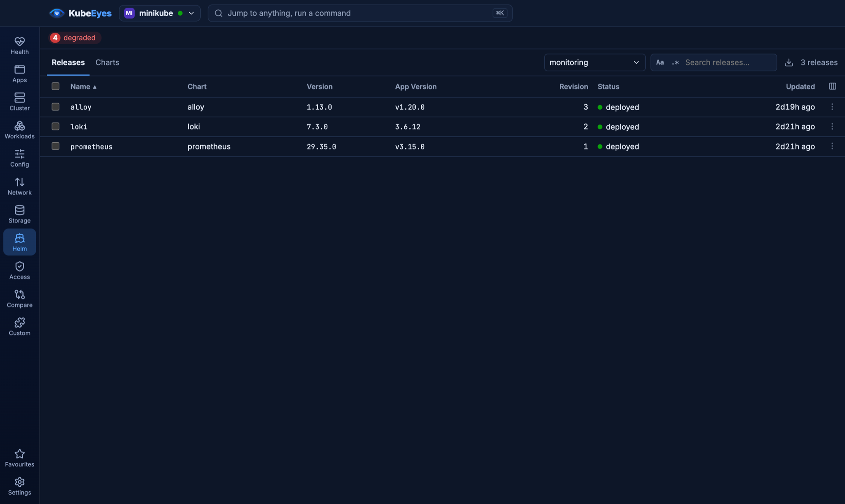Open row actions menu for alloy

tap(832, 107)
